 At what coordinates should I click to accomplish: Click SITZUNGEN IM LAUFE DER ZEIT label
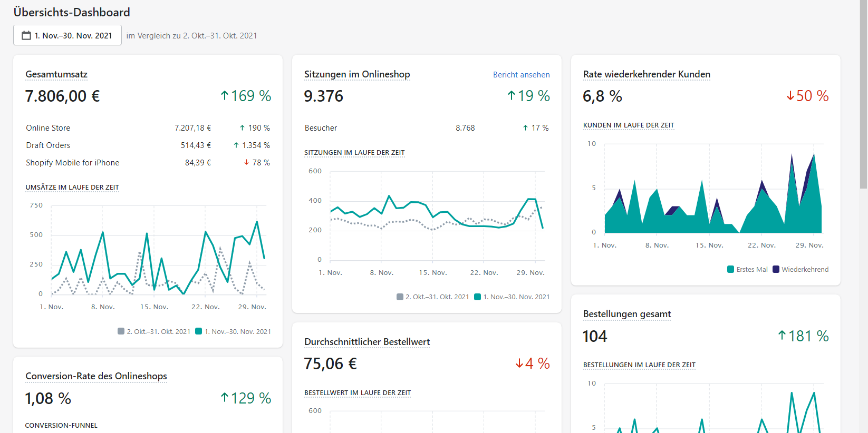[354, 153]
